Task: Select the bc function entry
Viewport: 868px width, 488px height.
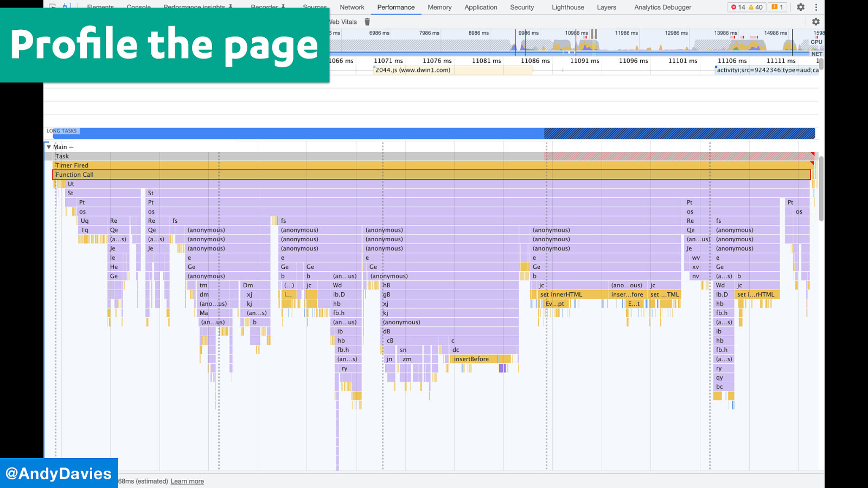Action: 724,387
